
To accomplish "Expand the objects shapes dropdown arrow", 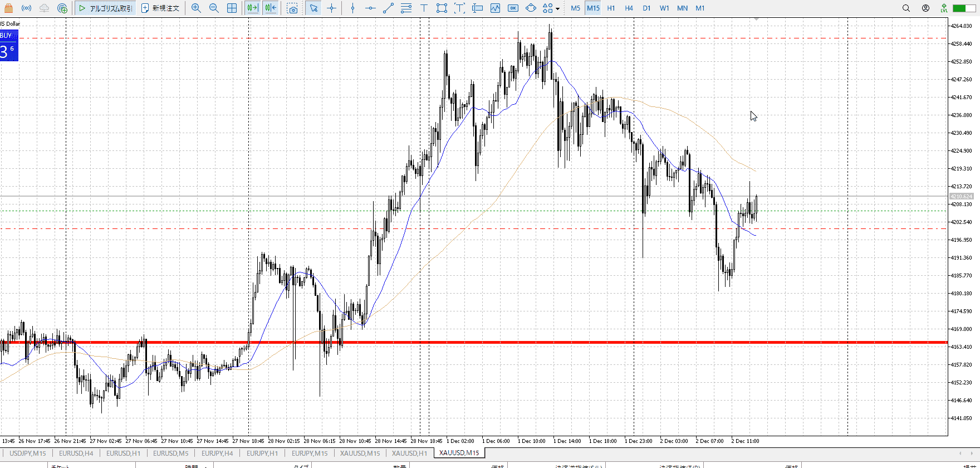I will (557, 9).
